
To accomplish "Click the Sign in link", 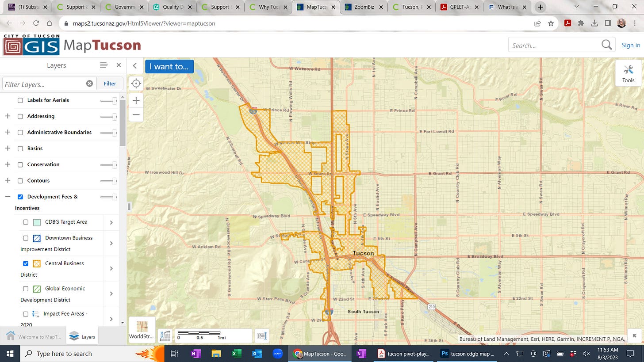I will [631, 45].
